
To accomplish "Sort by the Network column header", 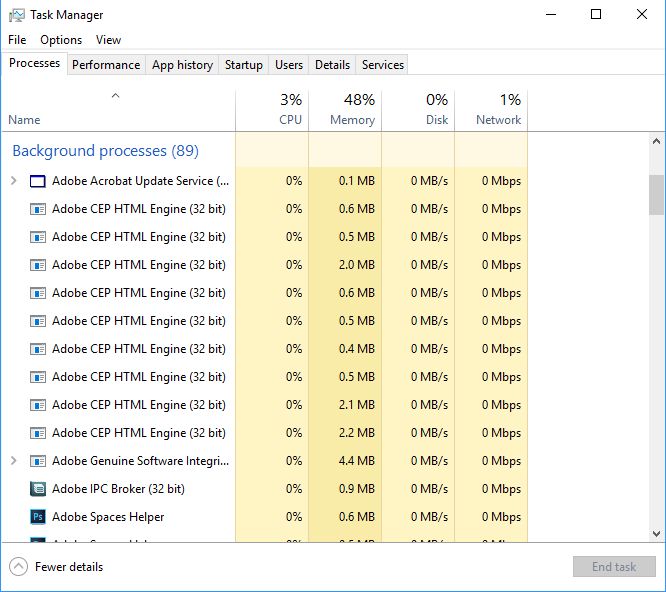I will [491, 110].
